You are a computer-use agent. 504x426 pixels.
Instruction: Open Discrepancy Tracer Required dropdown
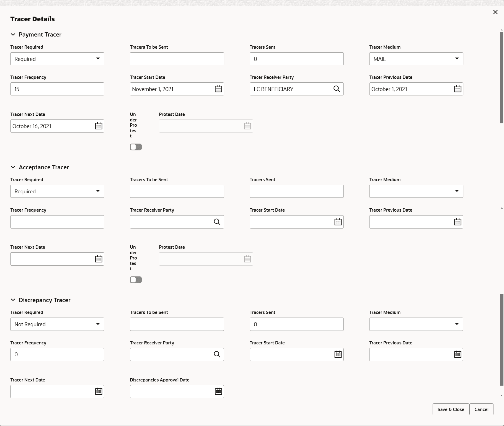coord(57,324)
